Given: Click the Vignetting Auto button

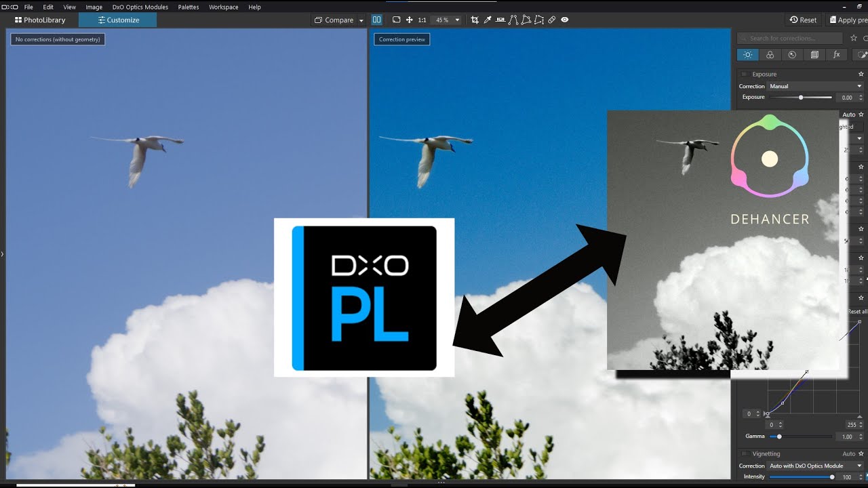Looking at the screenshot, I should tap(849, 454).
